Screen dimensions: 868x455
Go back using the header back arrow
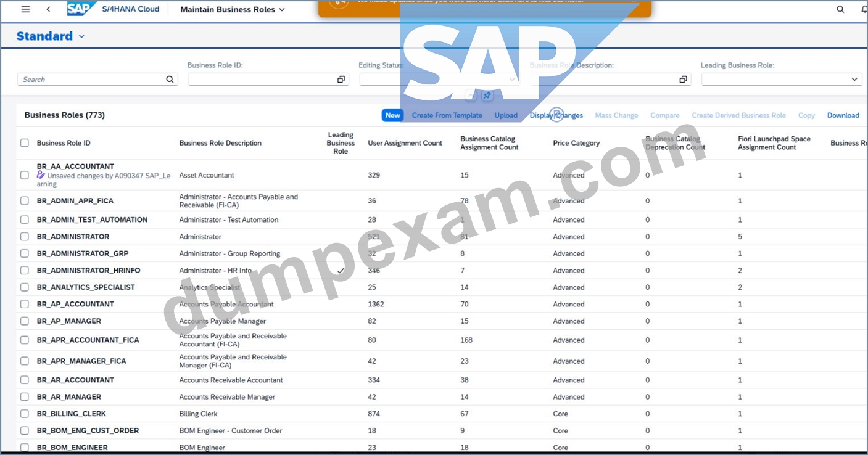48,9
